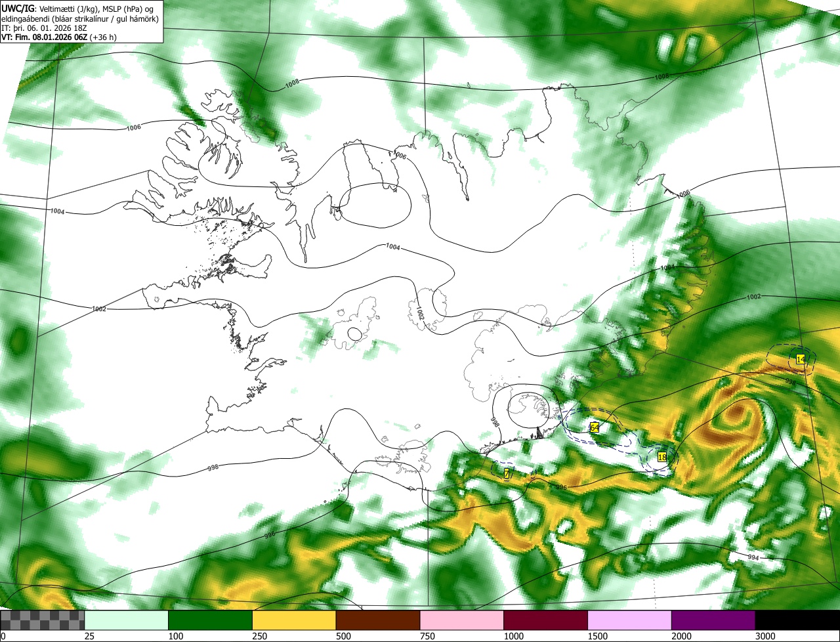Click legend tick value 3000
The width and height of the screenshot is (840, 642).
766,636
